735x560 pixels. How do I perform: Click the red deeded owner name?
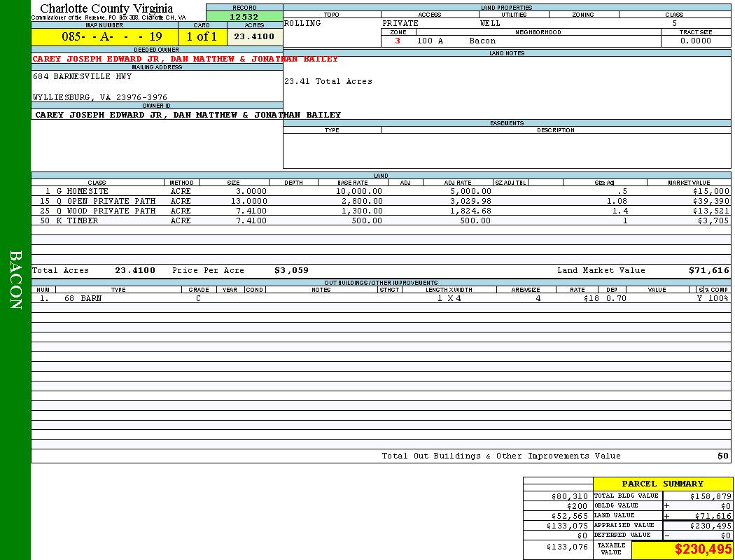[x=185, y=59]
